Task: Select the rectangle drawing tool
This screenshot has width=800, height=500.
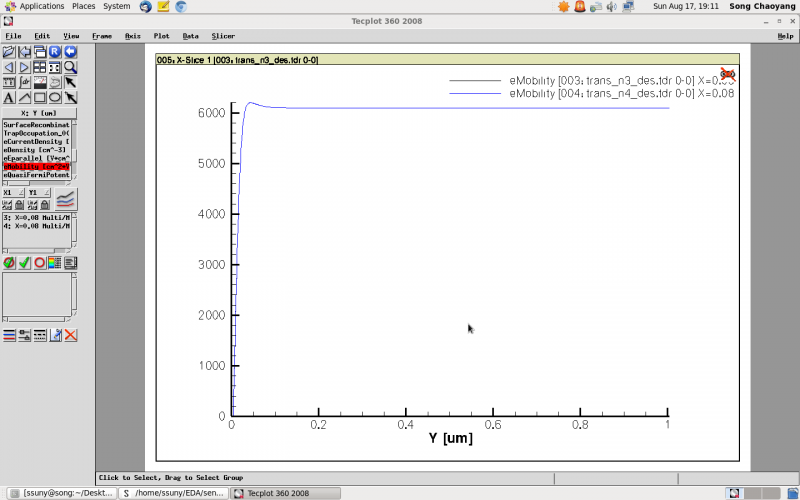Action: point(39,97)
